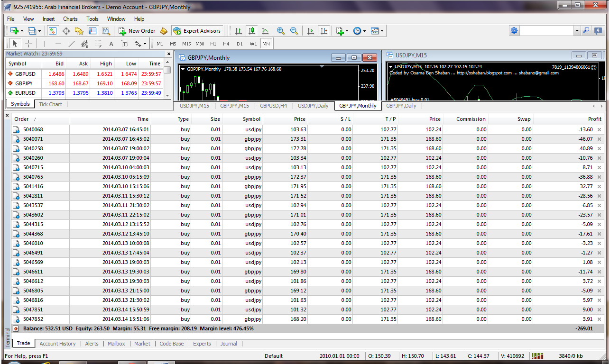Click into the toolbar search field
This screenshot has height=364, width=610.
coord(546,30)
